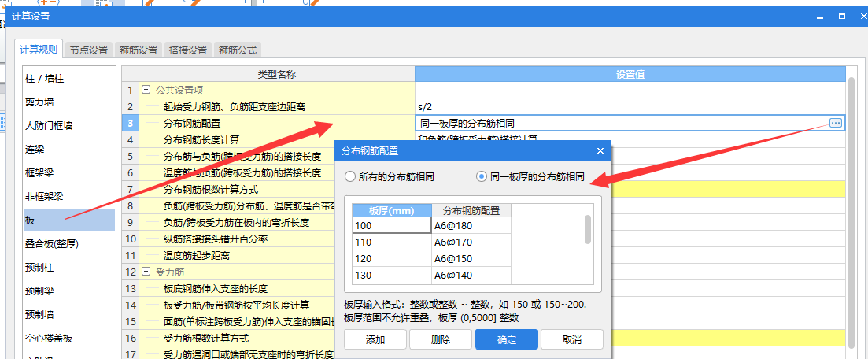
Task: Select 框架梁 in component list
Action: tap(69, 173)
